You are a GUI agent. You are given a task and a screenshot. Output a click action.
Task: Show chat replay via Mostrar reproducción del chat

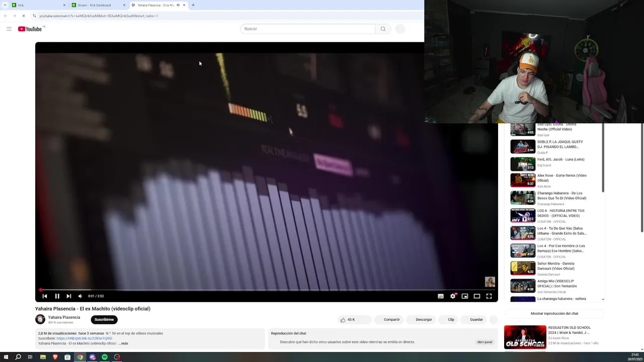coord(554,313)
